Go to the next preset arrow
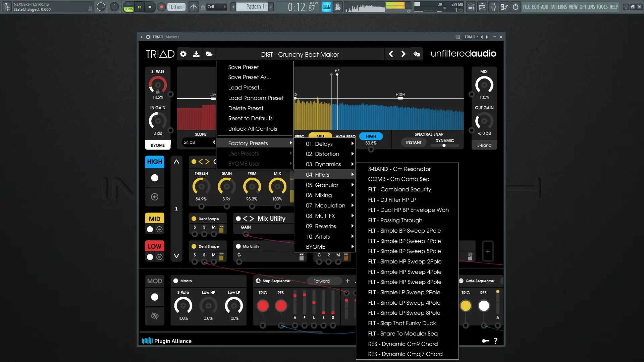Image resolution: width=644 pixels, height=362 pixels. (404, 54)
